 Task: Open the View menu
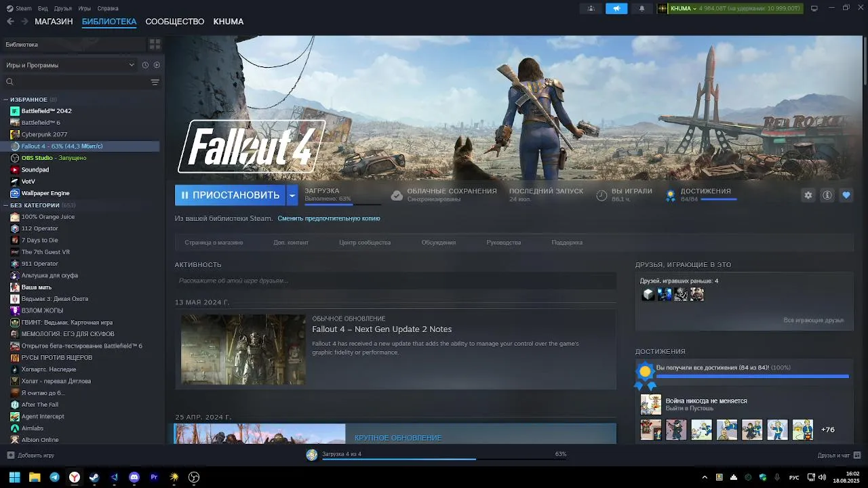click(43, 9)
